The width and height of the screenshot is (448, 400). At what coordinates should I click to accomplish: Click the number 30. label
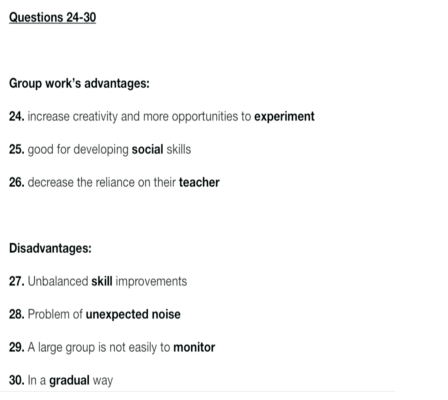(x=17, y=380)
